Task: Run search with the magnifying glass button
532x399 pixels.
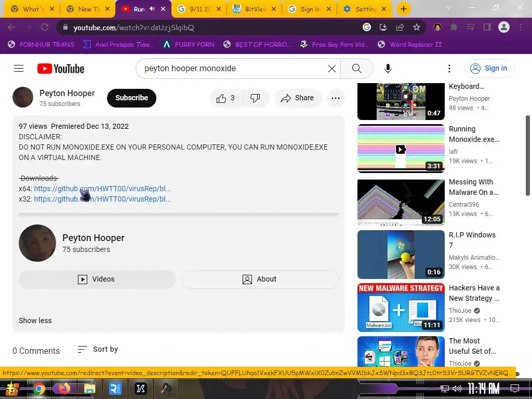Action: point(356,69)
